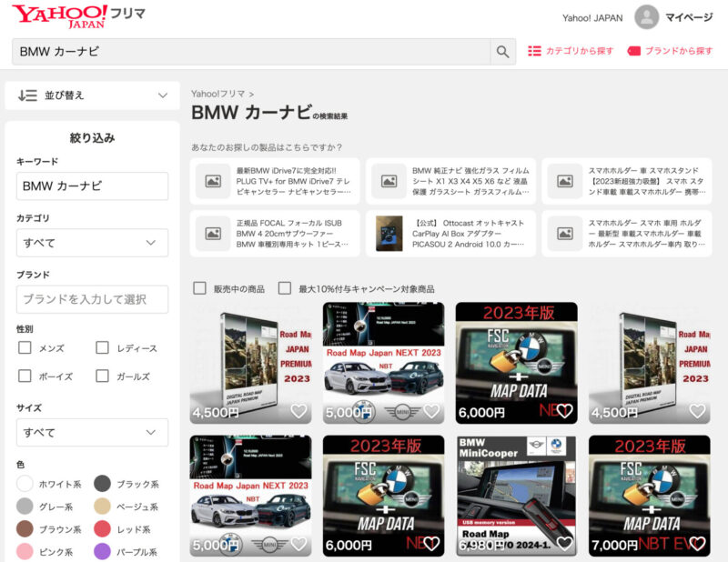Screen dimensions: 728x562
Task: Open the カテゴリ すべて dropdown
Action: coord(93,243)
